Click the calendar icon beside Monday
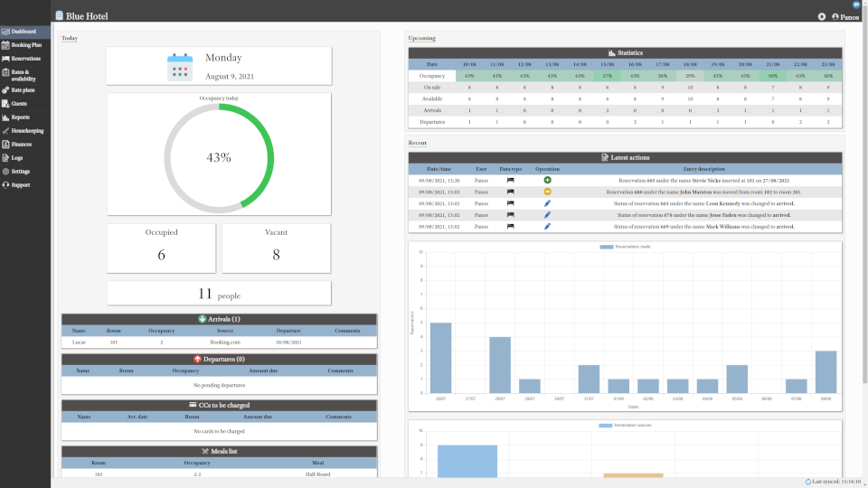Image resolution: width=868 pixels, height=488 pixels. pyautogui.click(x=180, y=68)
